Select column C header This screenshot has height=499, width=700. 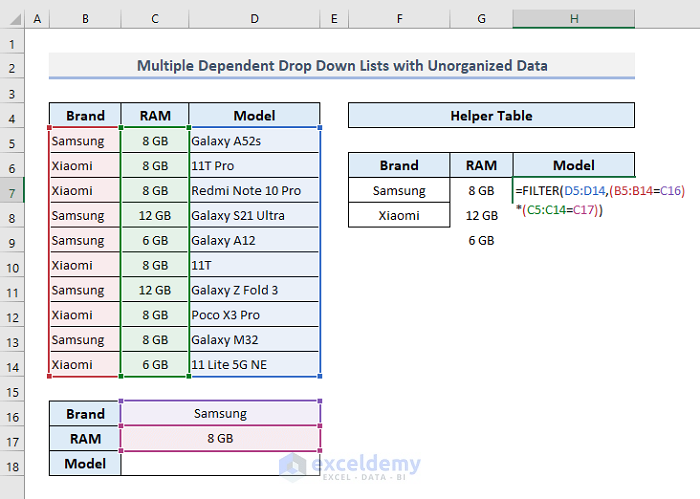(155, 19)
